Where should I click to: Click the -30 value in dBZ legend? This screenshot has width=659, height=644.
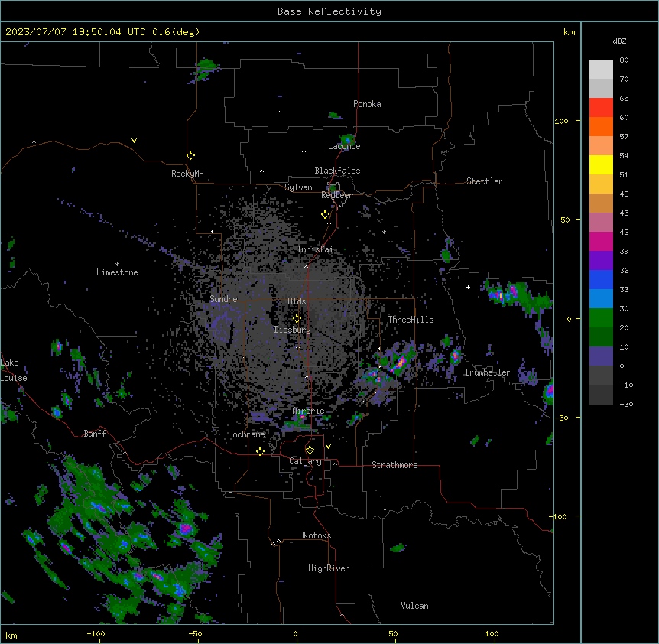click(626, 404)
